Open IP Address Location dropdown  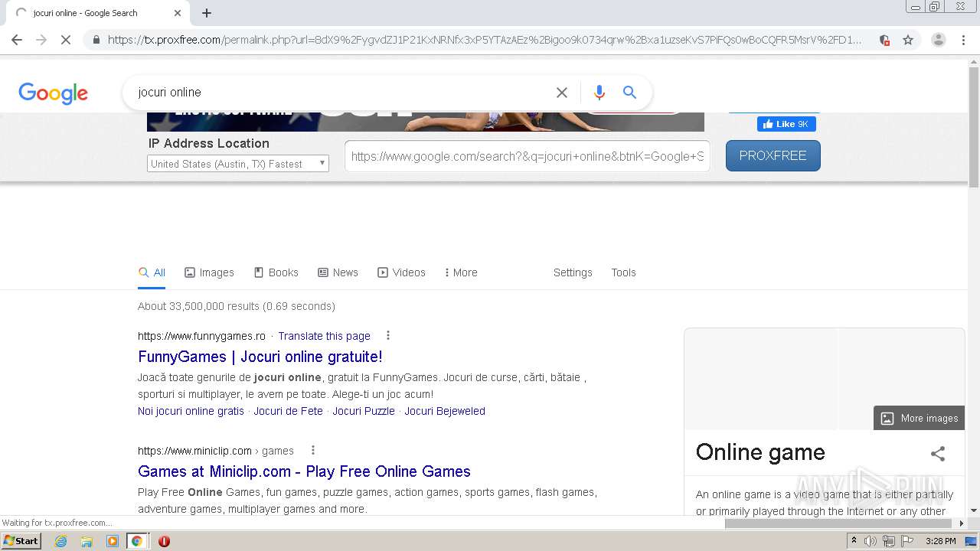(x=238, y=164)
